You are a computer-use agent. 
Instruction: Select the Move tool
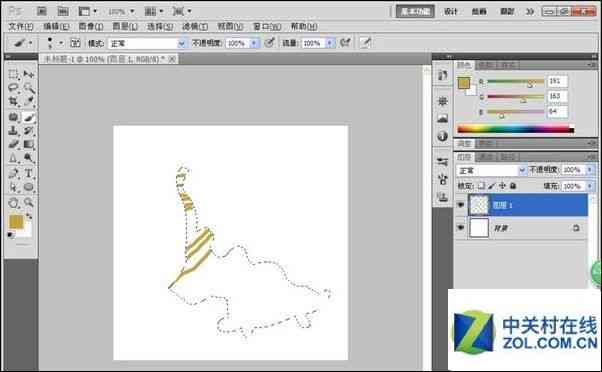[x=28, y=74]
